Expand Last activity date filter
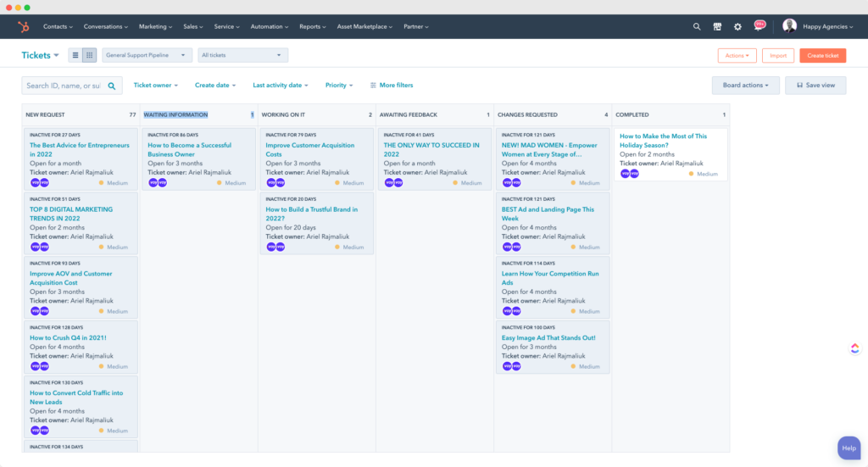This screenshot has width=868, height=467. tap(281, 86)
